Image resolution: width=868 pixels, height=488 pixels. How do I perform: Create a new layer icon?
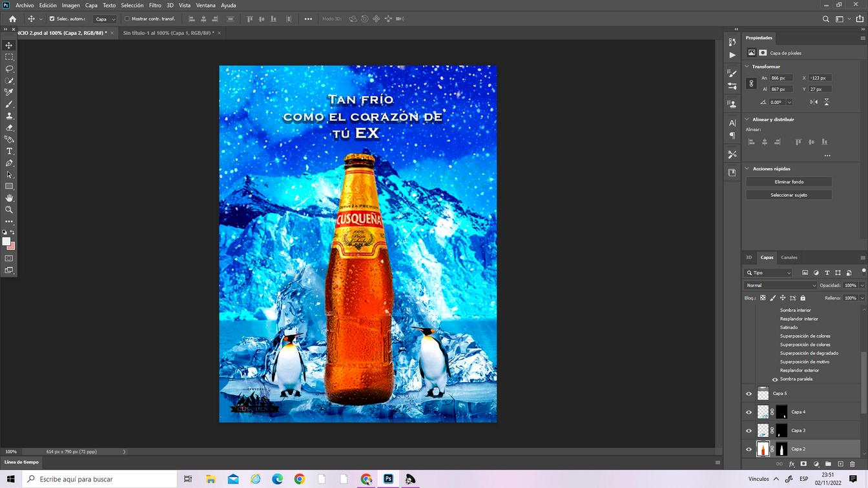tap(840, 464)
